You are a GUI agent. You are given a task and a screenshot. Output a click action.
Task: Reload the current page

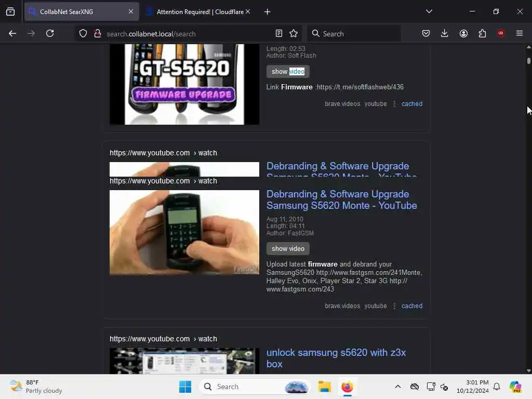50,33
